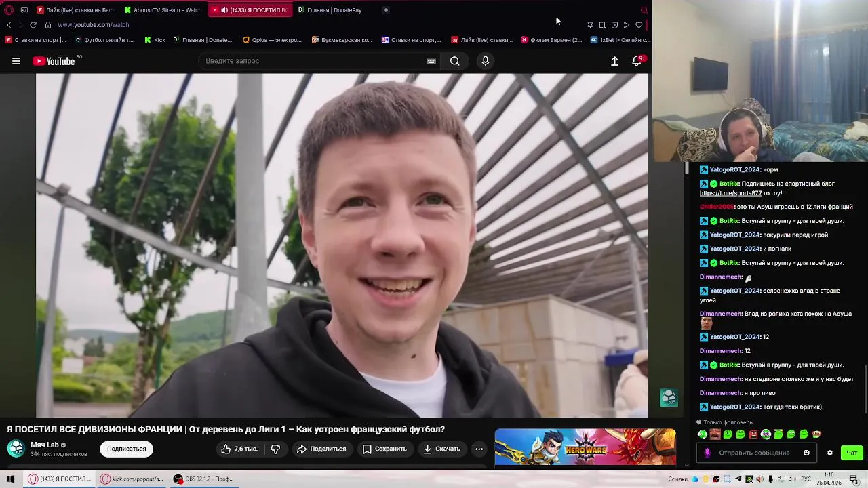Click the Мяч Lab channel name
This screenshot has width=868, height=488.
(45, 445)
